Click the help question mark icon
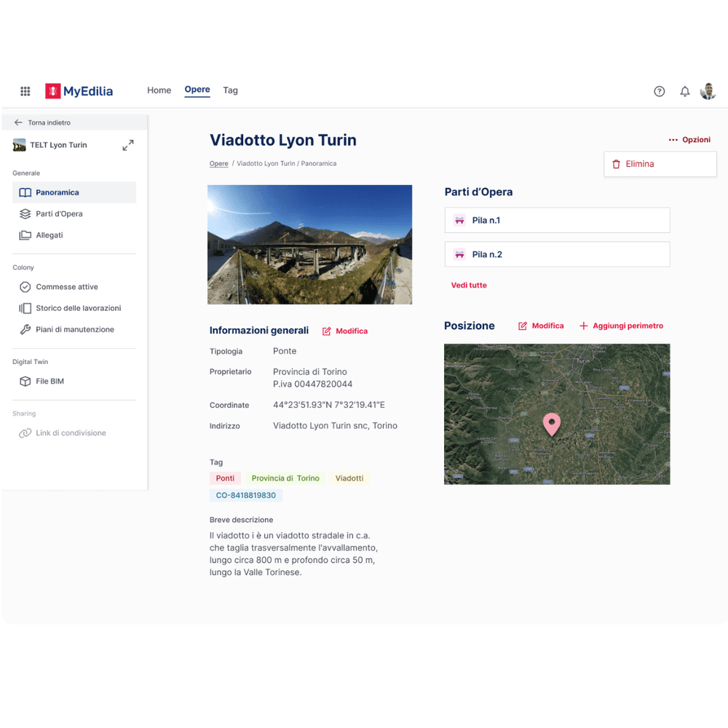 point(659,91)
